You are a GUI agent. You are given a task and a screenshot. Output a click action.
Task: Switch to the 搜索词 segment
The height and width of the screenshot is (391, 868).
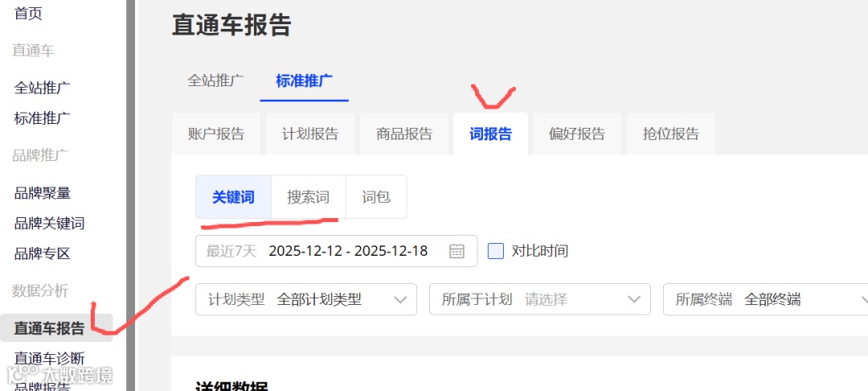point(309,197)
